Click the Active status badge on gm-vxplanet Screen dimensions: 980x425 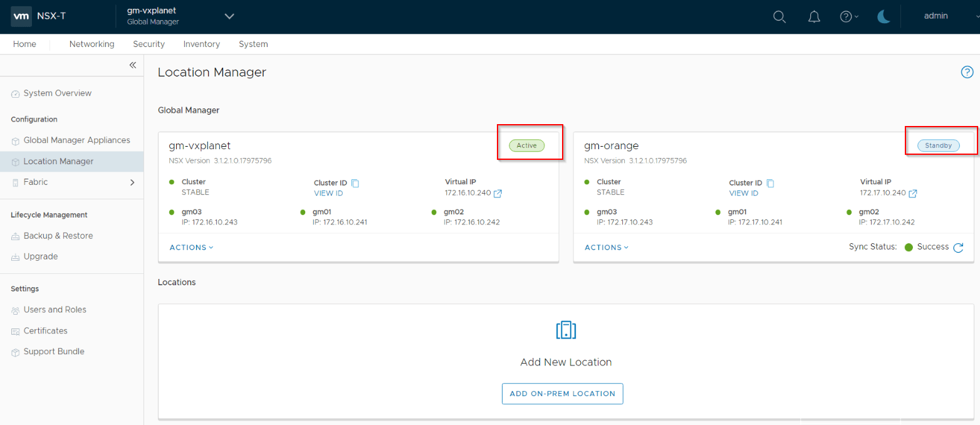click(527, 145)
